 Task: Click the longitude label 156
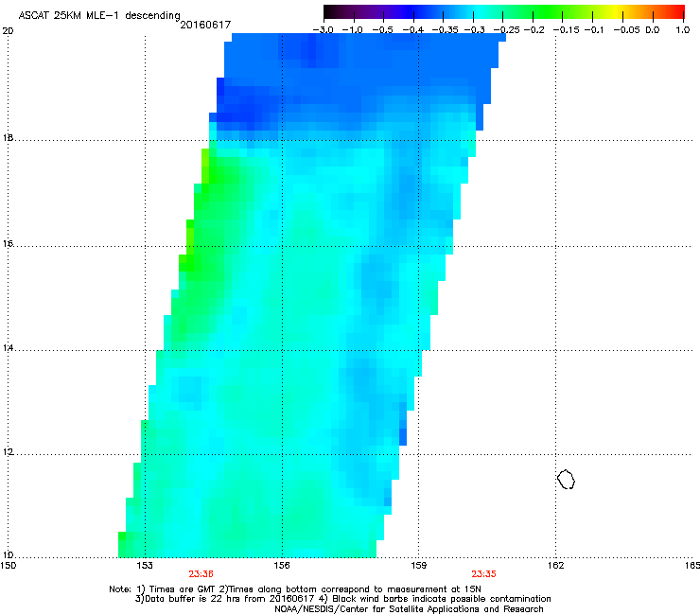coord(282,566)
